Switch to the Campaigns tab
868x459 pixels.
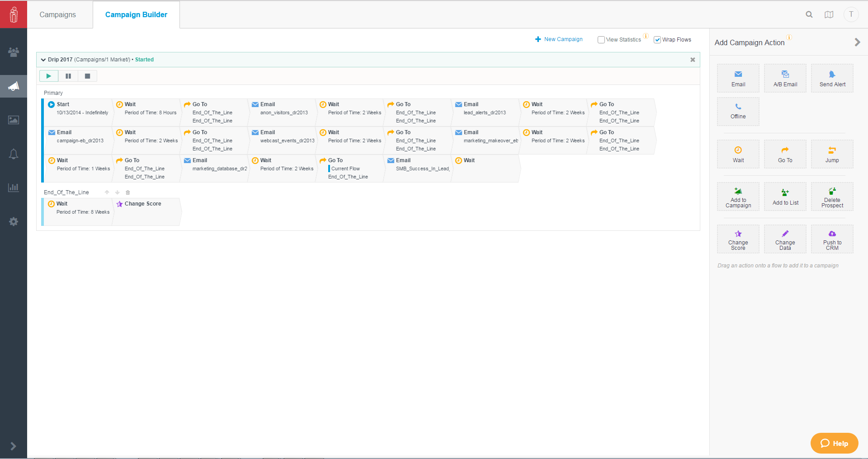tap(58, 14)
